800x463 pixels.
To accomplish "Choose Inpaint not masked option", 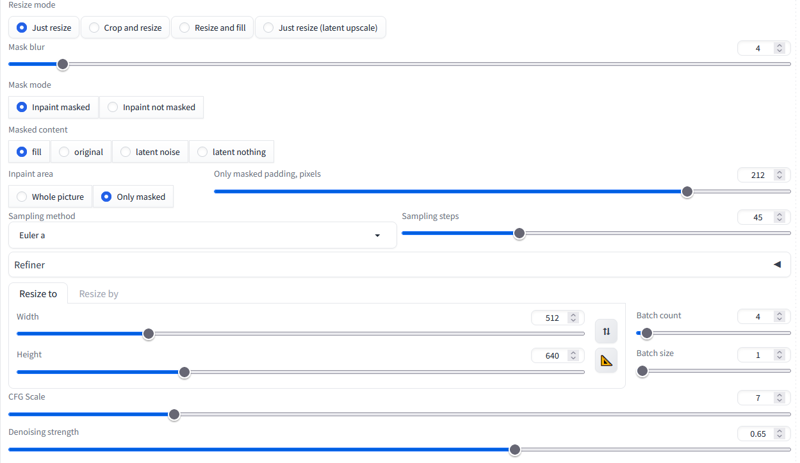I will tap(152, 107).
